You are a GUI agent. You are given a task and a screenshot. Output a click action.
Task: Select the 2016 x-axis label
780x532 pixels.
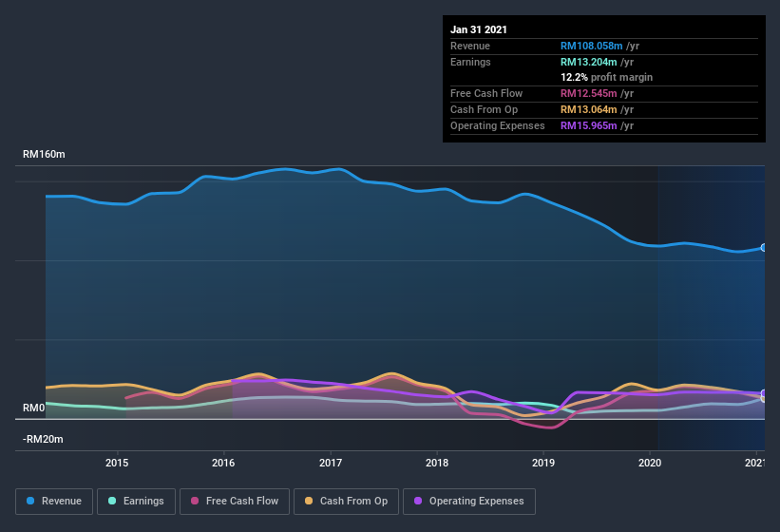[223, 463]
